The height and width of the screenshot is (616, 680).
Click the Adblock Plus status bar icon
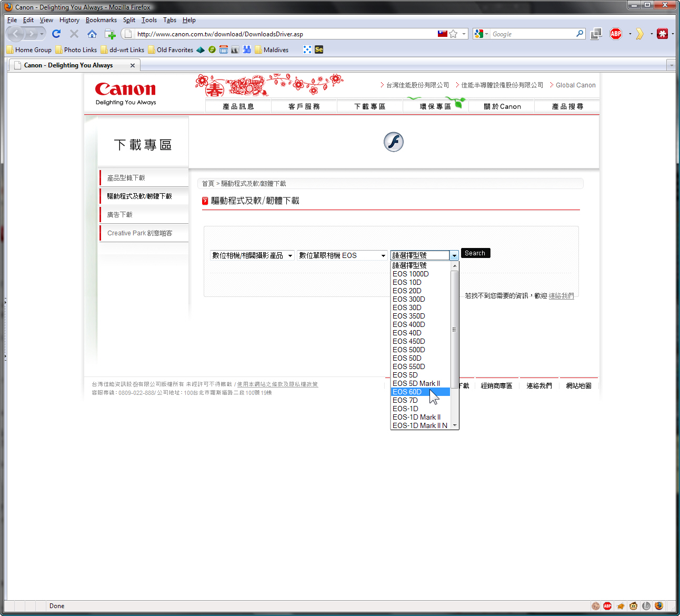pyautogui.click(x=607, y=606)
